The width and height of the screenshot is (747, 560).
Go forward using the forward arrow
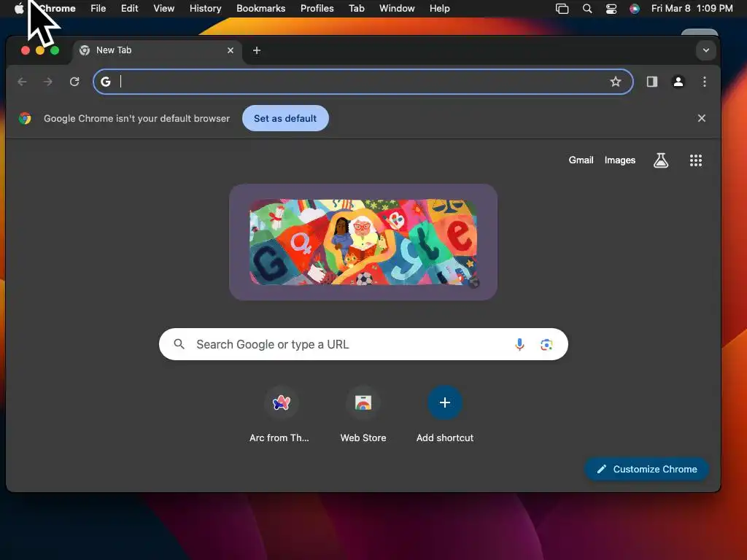(x=47, y=82)
